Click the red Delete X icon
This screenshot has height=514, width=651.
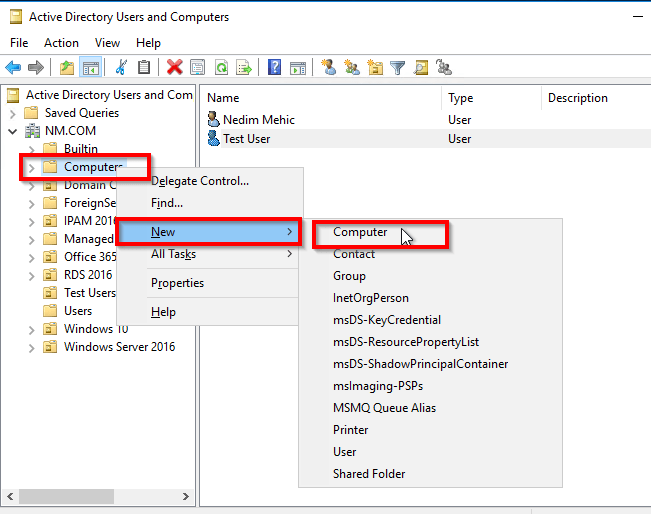point(174,67)
